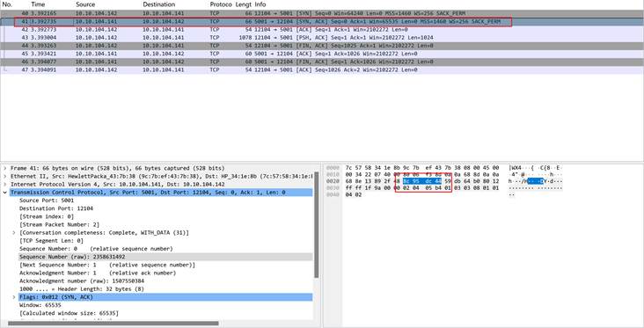The height and width of the screenshot is (328, 644).
Task: Select packet 47 with Seq=1026 Ack=2
Action: click(322, 69)
